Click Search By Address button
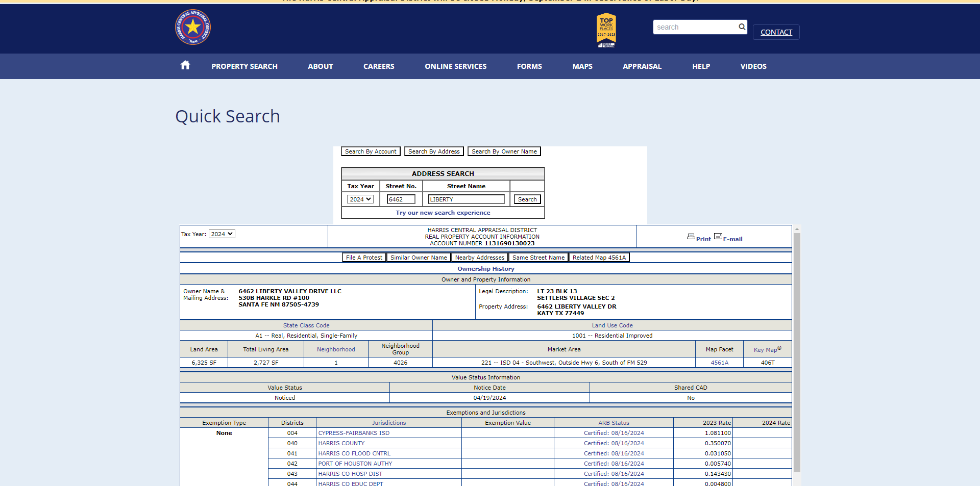 [x=434, y=151]
